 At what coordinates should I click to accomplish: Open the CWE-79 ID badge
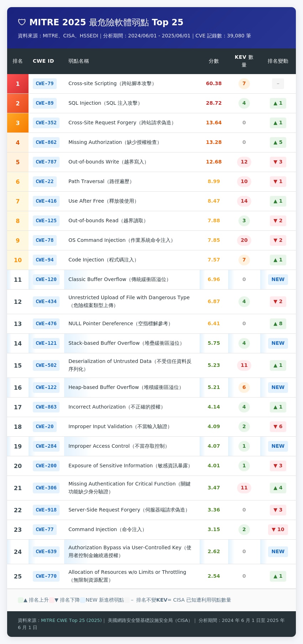coord(45,84)
